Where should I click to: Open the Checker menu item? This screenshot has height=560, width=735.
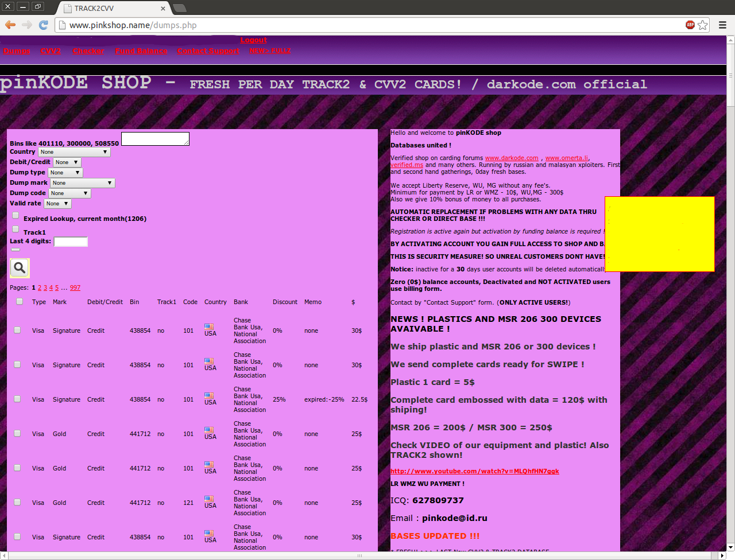88,51
